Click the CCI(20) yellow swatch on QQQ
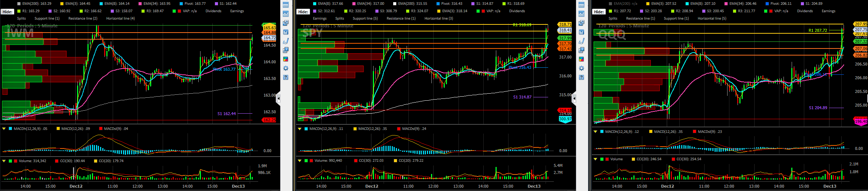Screen dimensions: 868x191 (x=633, y=159)
